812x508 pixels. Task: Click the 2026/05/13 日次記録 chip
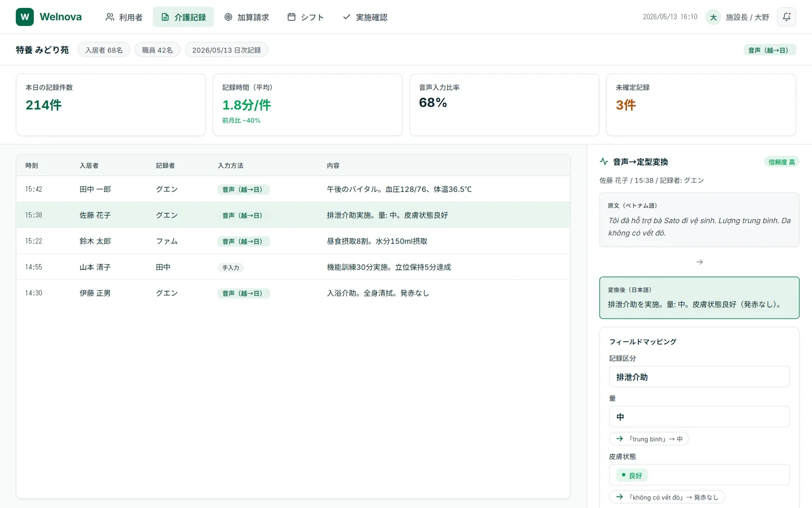coord(227,50)
